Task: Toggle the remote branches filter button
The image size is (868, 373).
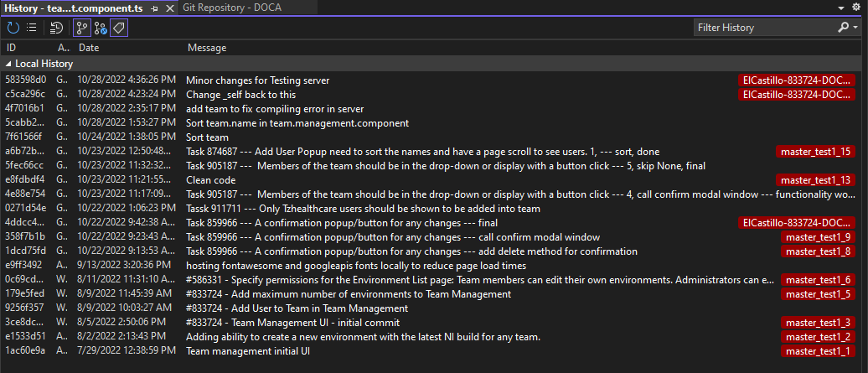Action: [x=100, y=28]
